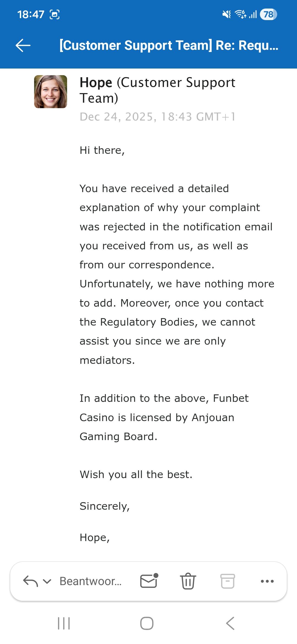The width and height of the screenshot is (297, 644).
Task: Tap the muted sound status icon
Action: [x=227, y=14]
